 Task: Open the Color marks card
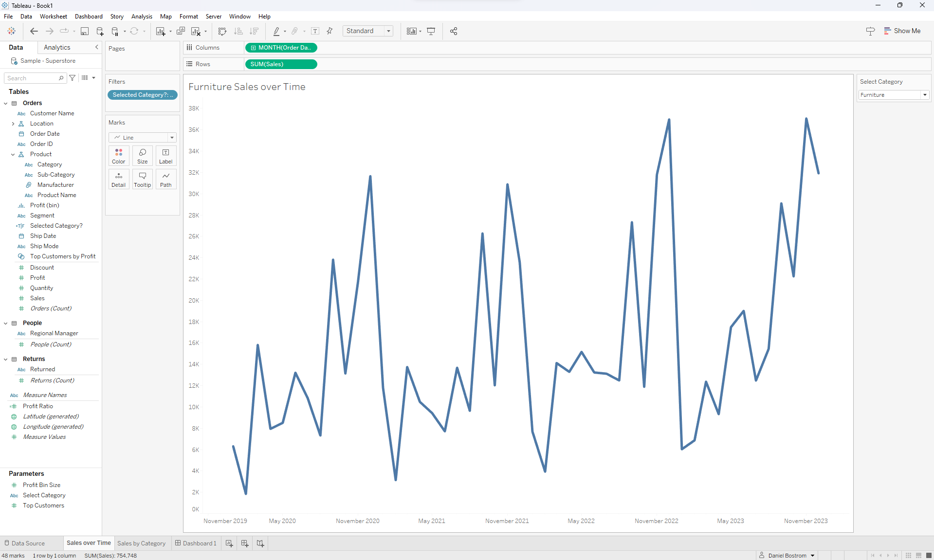119,156
